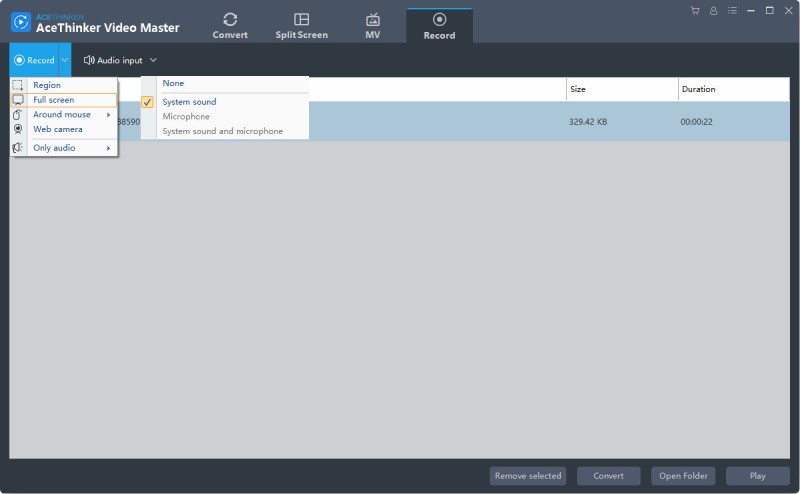Switch to the Record tab
800x494 pixels.
(x=439, y=26)
